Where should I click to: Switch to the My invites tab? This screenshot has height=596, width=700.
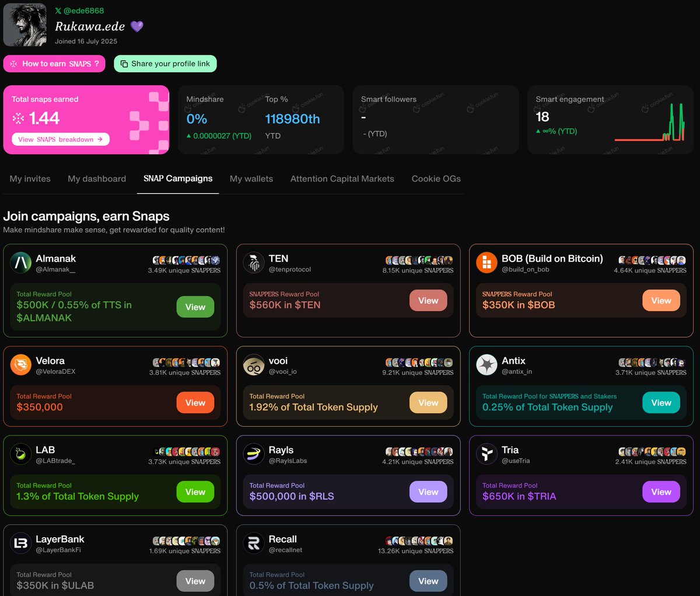[x=30, y=179]
